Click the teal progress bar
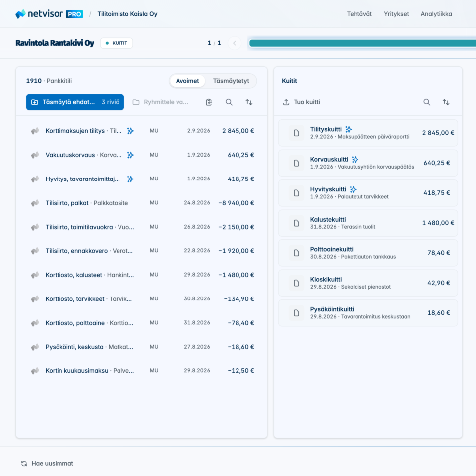The image size is (476, 476). 362,43
